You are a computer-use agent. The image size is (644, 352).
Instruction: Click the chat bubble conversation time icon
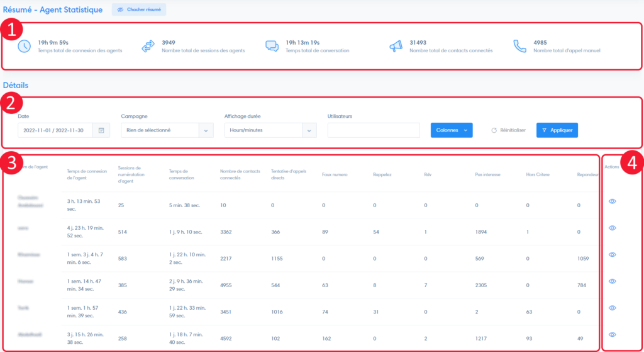(x=272, y=46)
